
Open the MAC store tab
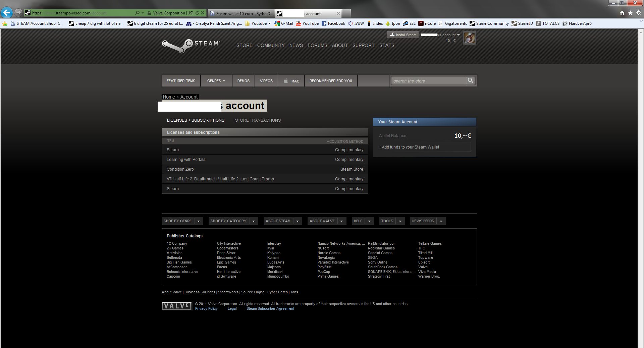coord(291,81)
